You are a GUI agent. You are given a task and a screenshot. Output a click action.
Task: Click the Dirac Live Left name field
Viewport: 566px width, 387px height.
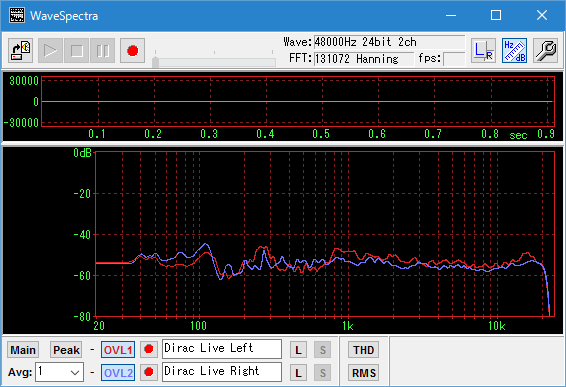tap(222, 349)
